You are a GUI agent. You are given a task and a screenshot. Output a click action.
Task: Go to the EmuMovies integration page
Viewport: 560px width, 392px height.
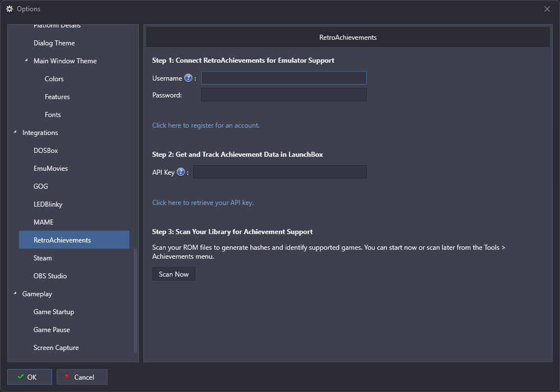pyautogui.click(x=50, y=169)
